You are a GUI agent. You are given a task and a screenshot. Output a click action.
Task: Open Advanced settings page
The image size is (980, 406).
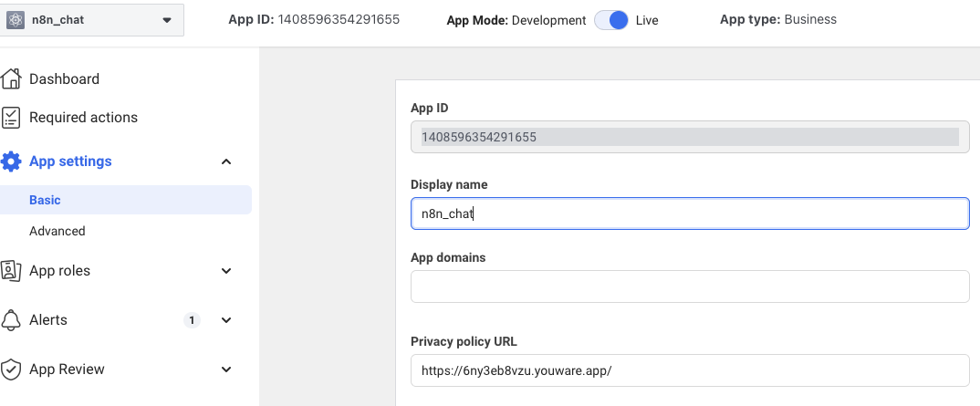pos(57,231)
